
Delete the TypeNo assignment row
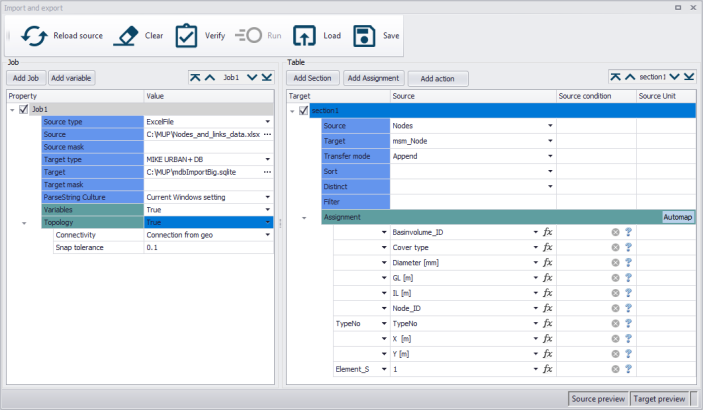tap(616, 323)
